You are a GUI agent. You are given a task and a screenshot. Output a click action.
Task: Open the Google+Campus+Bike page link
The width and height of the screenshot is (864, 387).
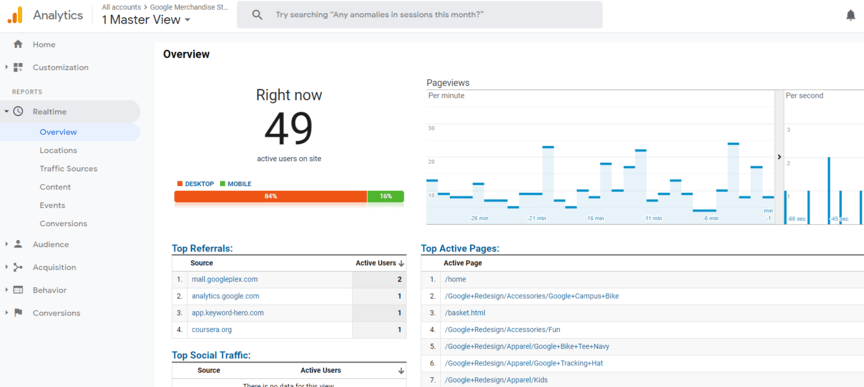532,296
